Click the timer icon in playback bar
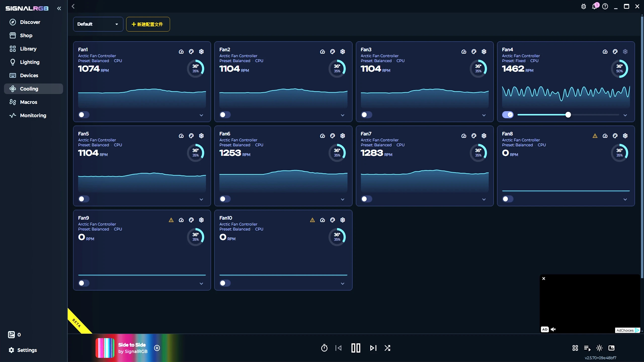 [x=324, y=348]
